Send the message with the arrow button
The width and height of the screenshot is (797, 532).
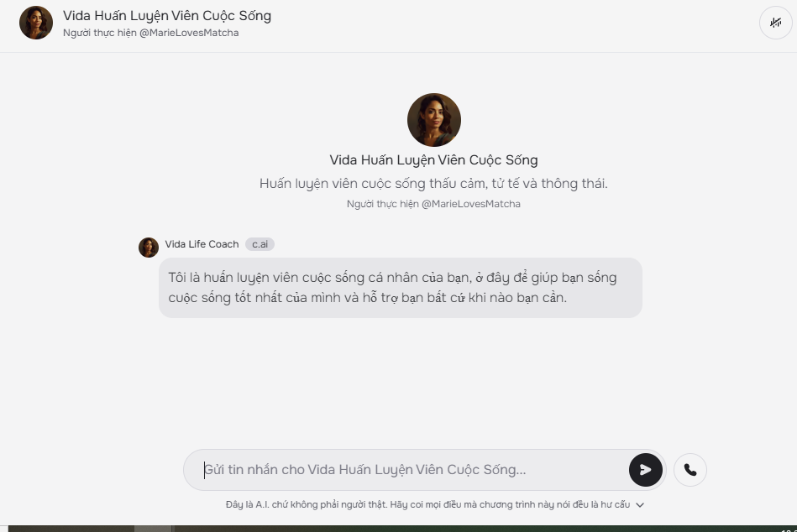coord(646,470)
